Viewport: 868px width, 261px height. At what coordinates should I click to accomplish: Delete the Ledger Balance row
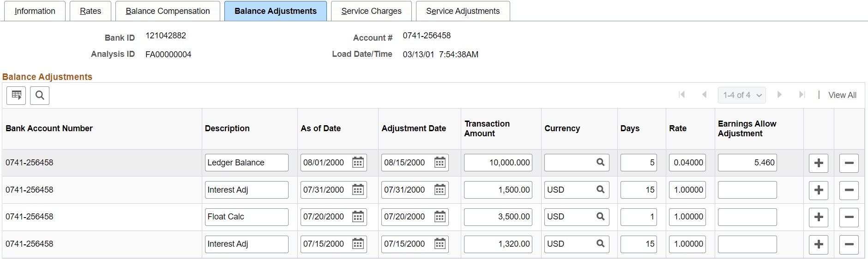coord(849,163)
